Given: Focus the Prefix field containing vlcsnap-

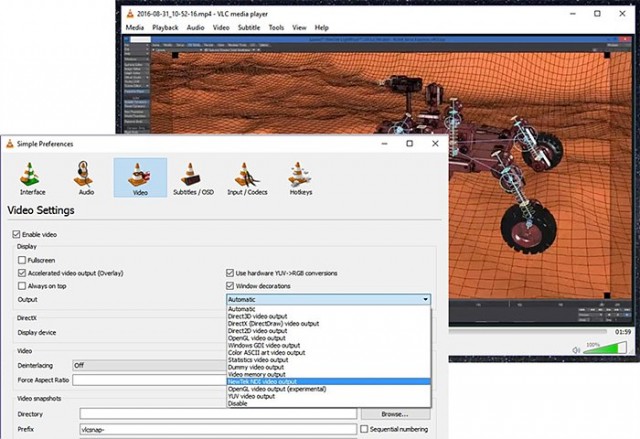Looking at the screenshot, I should pyautogui.click(x=218, y=429).
